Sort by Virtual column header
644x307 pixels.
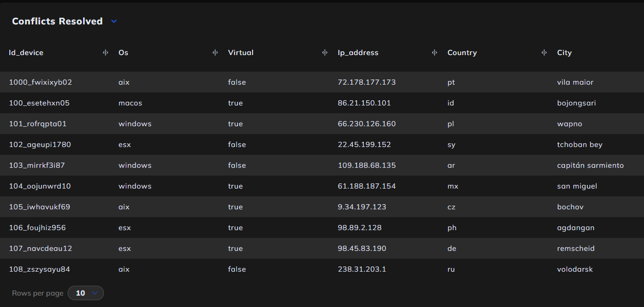[x=241, y=52]
